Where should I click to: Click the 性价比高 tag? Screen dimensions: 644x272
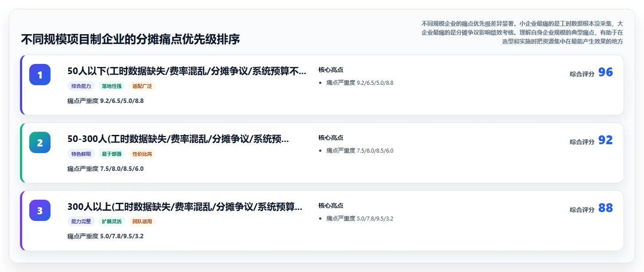(142, 154)
